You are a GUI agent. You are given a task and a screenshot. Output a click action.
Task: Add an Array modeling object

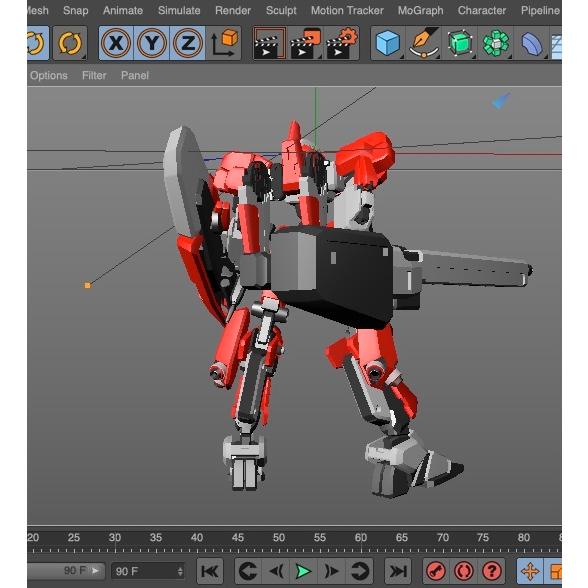tap(495, 43)
